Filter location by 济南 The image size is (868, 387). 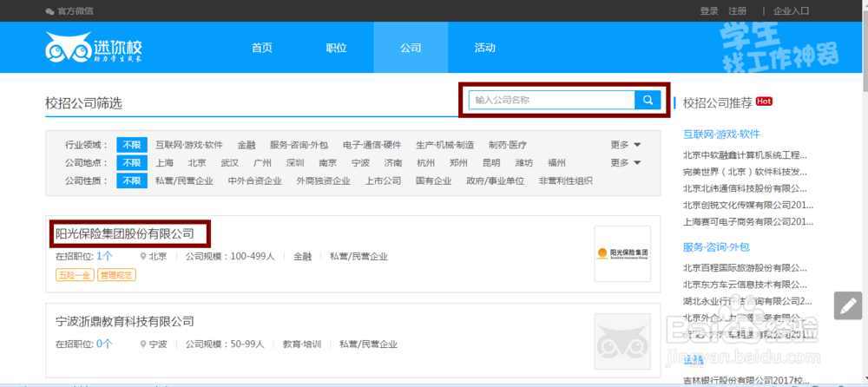pyautogui.click(x=393, y=163)
